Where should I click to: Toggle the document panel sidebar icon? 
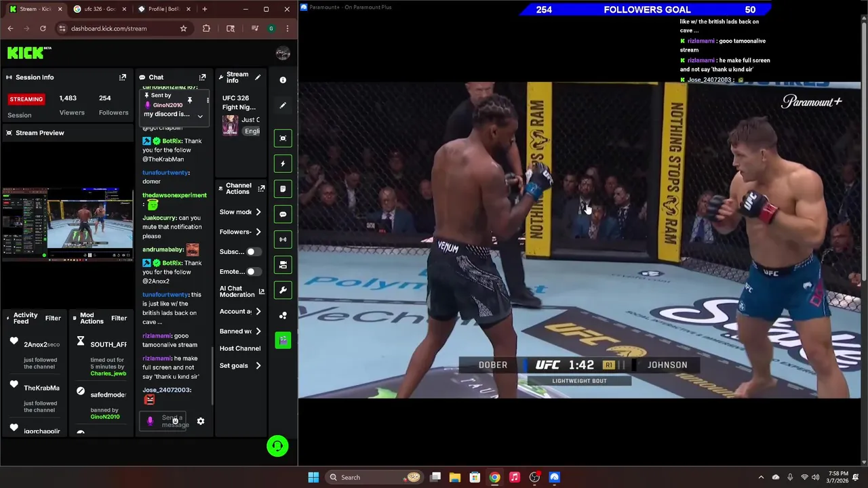click(283, 188)
